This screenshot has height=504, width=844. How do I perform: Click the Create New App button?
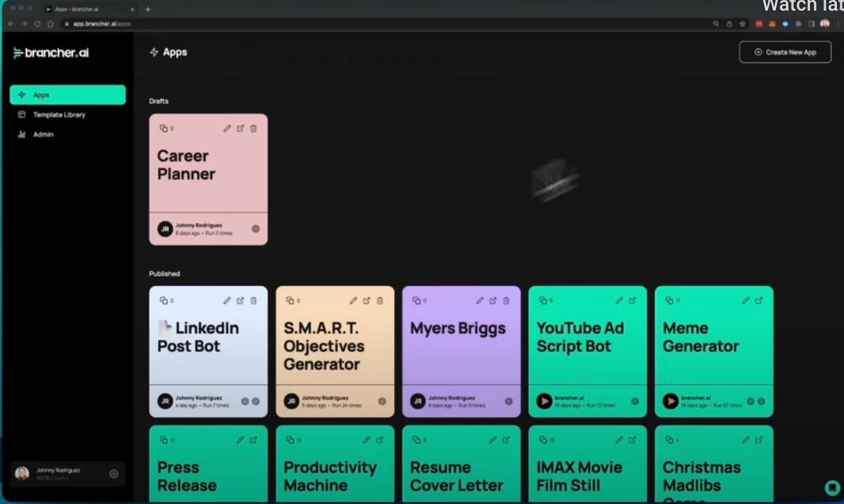(x=785, y=52)
